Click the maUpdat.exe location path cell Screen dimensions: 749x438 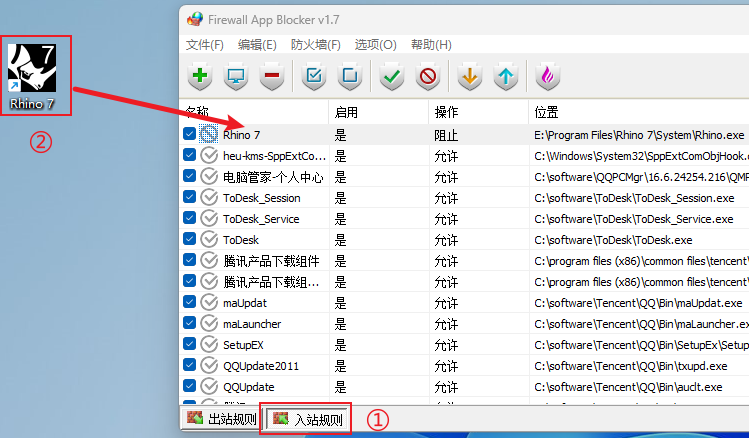coord(638,303)
